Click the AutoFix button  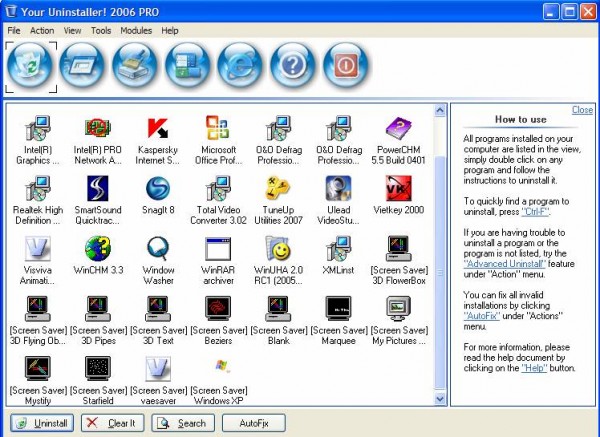254,423
